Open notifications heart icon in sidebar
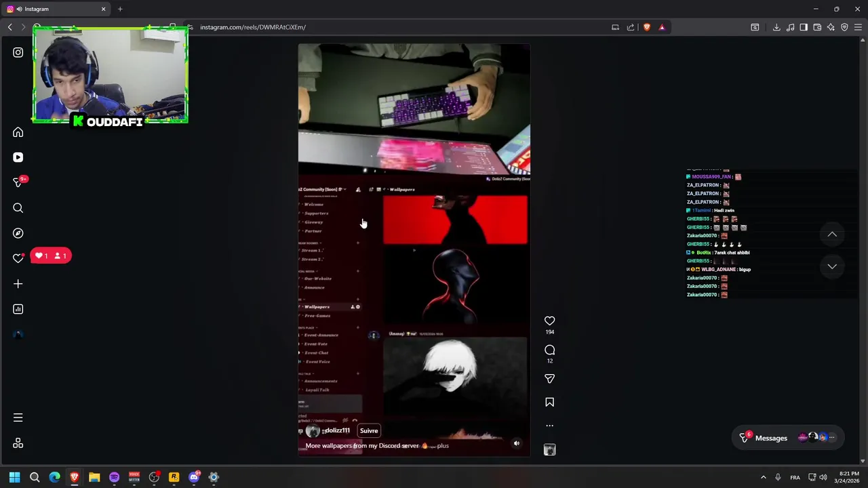Viewport: 868px width, 488px height. point(18,258)
